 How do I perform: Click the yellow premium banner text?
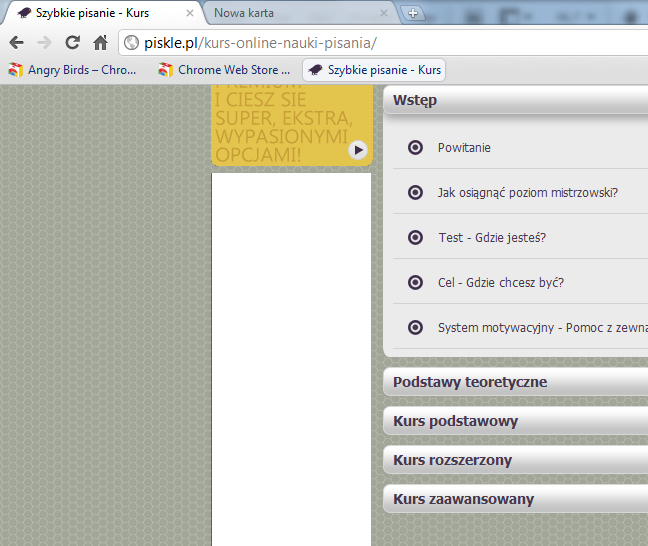(283, 126)
